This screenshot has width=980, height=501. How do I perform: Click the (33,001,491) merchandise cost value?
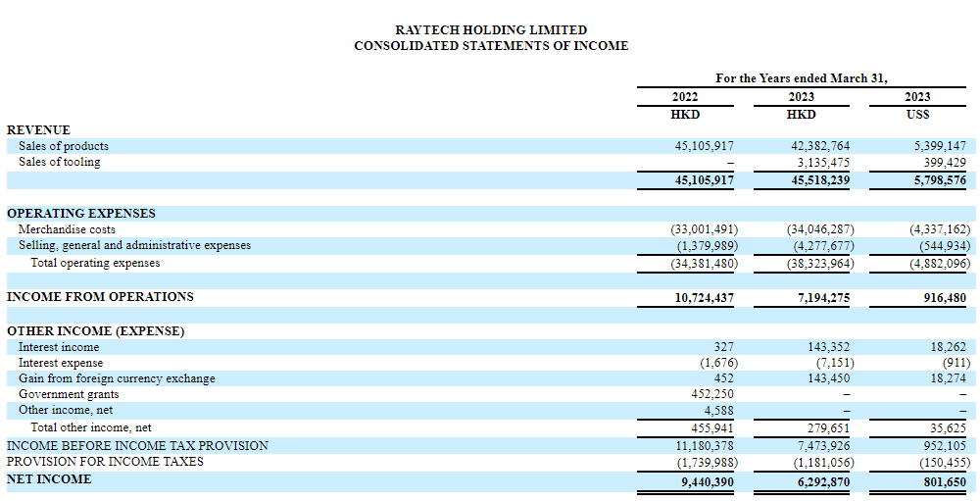705,229
